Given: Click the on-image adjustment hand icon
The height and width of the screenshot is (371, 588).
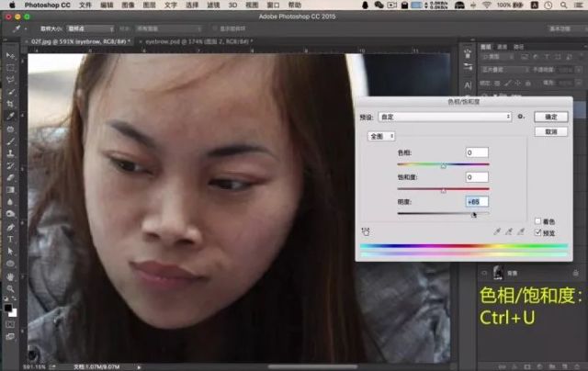Looking at the screenshot, I should [367, 231].
